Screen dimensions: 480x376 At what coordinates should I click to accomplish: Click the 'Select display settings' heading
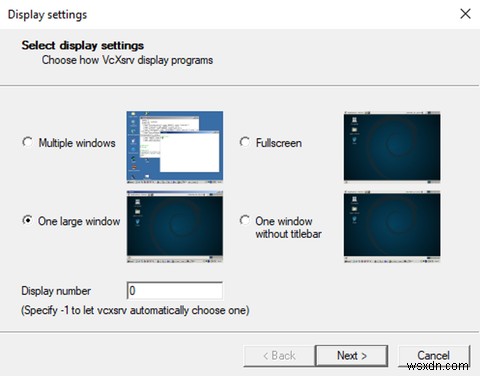pos(83,45)
